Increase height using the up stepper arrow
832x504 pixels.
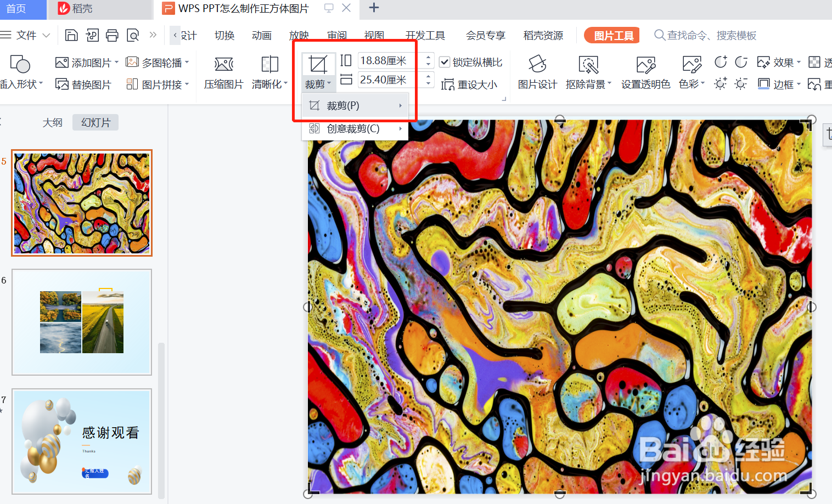click(x=429, y=56)
